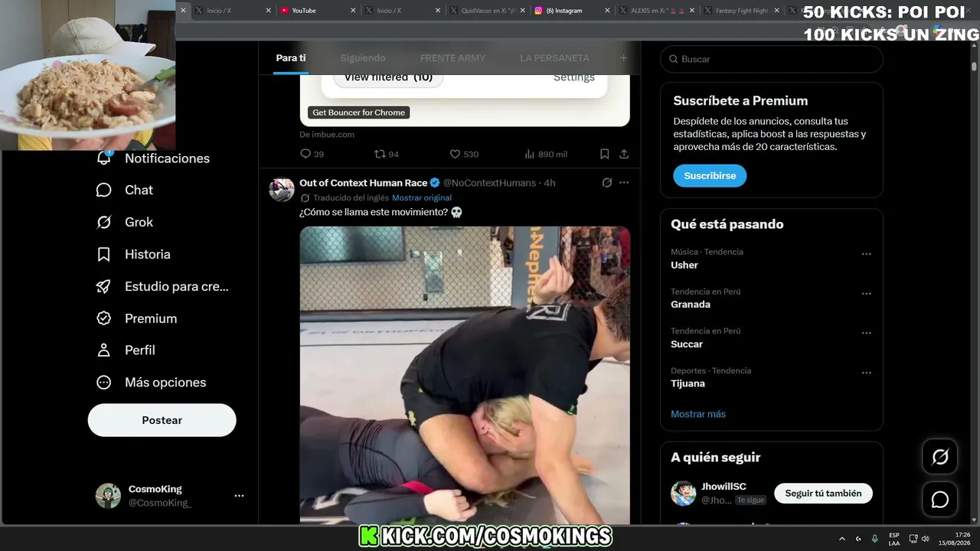
Task: View the 890 mil views analytics
Action: (x=546, y=154)
